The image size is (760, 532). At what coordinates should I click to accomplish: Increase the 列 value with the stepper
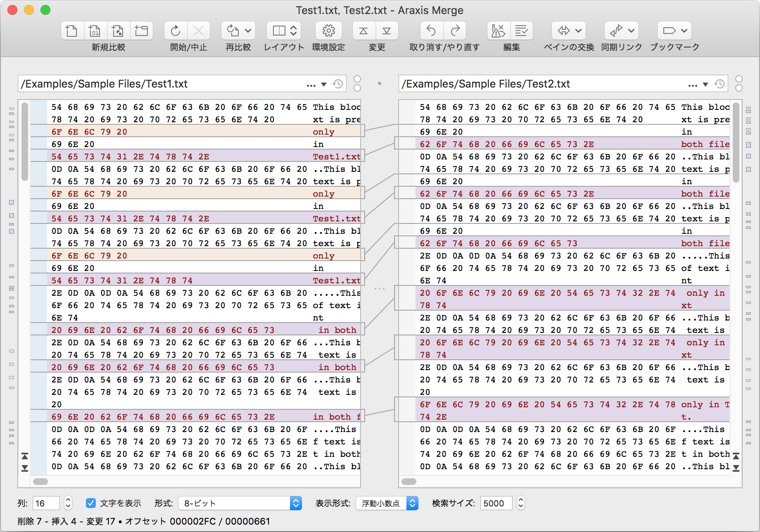[x=67, y=500]
